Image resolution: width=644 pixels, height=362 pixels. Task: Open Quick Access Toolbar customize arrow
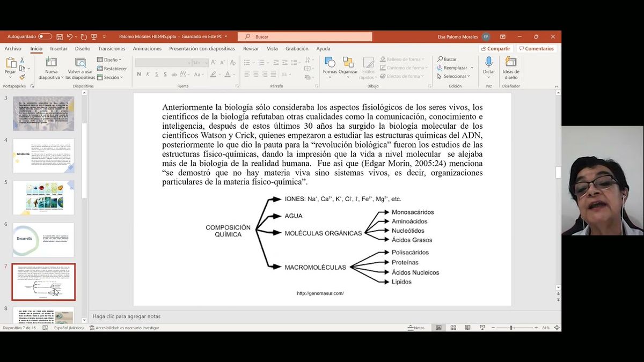104,36
